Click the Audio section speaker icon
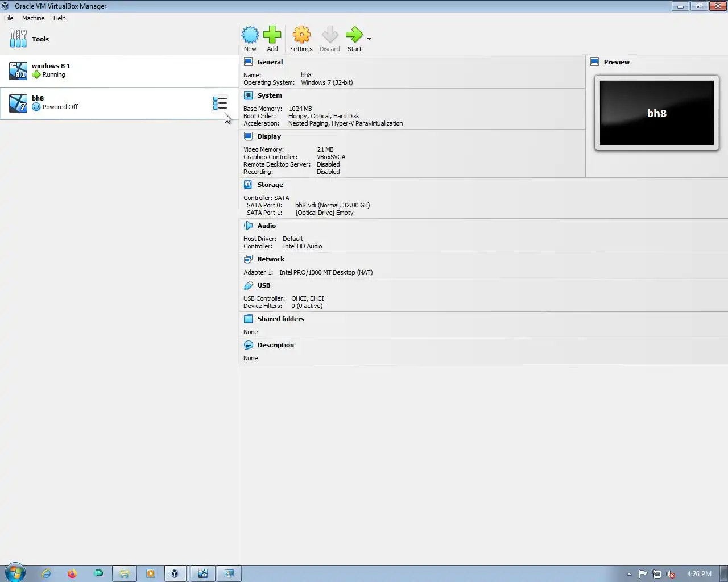Image resolution: width=728 pixels, height=582 pixels. (x=249, y=226)
